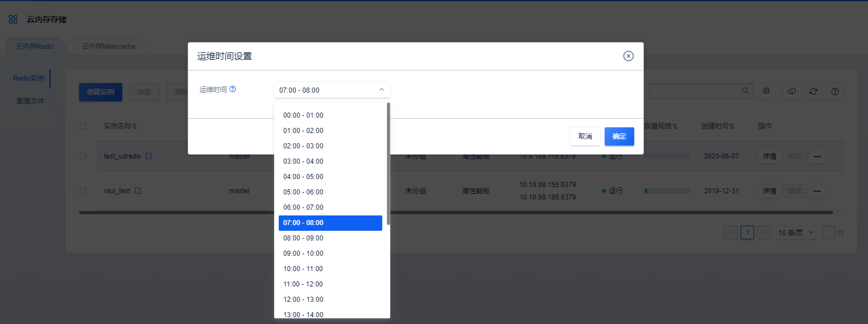Open the product grid icon beside 云内存存储
Screen dimensions: 868x324
(x=13, y=19)
